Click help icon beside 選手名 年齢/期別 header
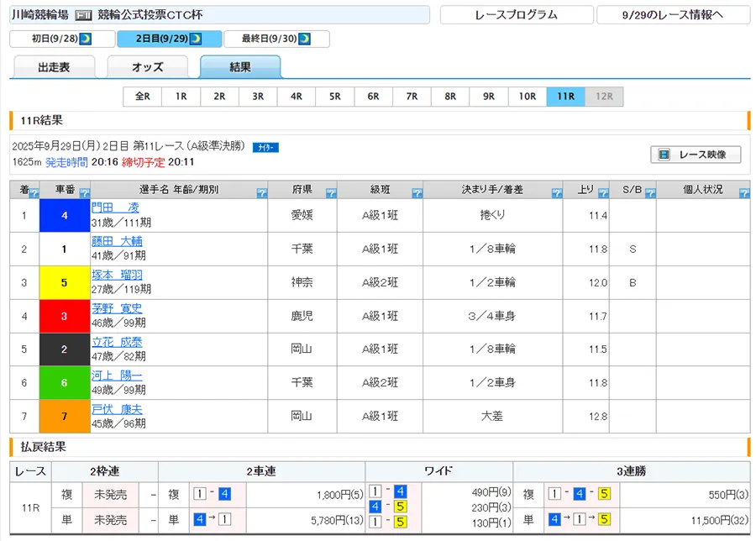The width and height of the screenshot is (756, 541). coord(261,193)
